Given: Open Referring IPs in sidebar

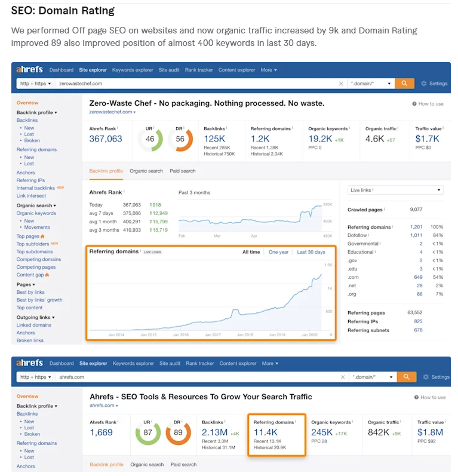Looking at the screenshot, I should tap(30, 180).
